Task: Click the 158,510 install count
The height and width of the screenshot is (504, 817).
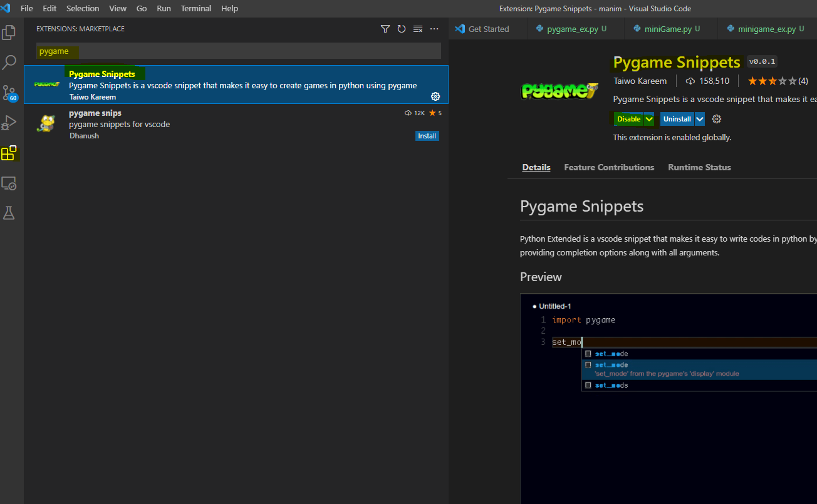Action: coord(708,81)
